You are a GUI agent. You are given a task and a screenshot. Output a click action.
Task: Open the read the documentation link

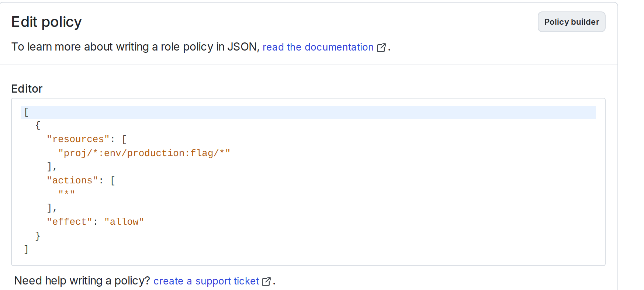318,47
